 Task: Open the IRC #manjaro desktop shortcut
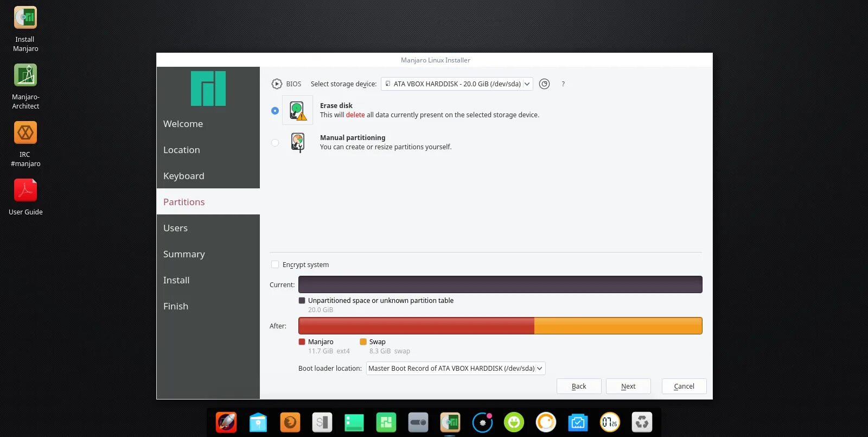[x=25, y=132]
